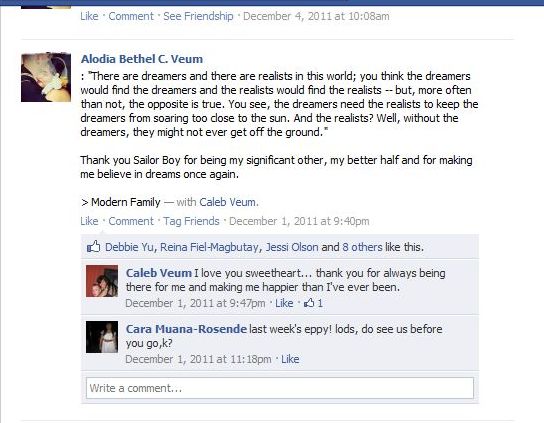
Task: Open Debbie Yu's profile from likes
Action: [x=129, y=247]
